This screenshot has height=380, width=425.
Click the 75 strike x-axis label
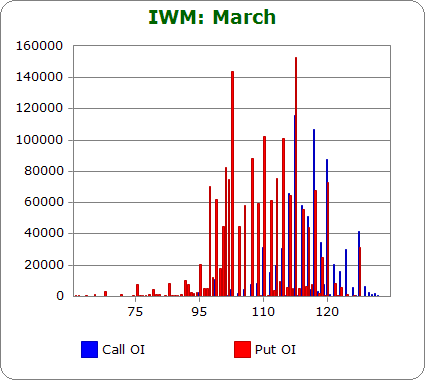tap(135, 312)
